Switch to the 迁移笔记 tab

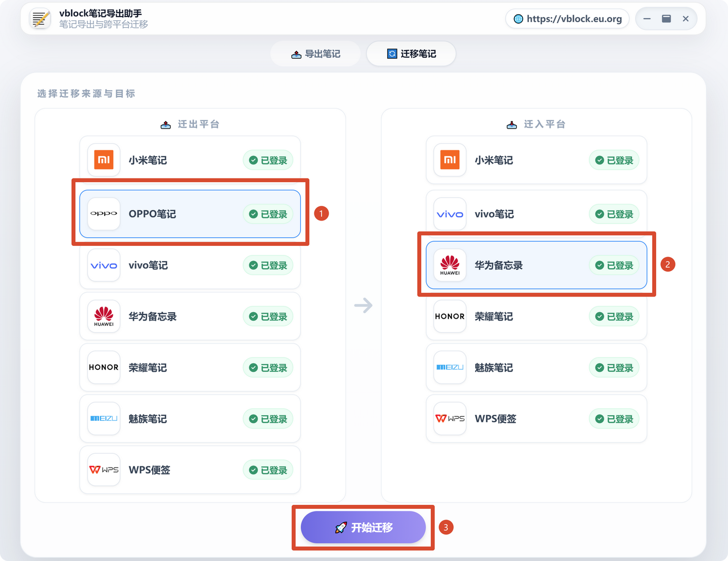point(411,54)
